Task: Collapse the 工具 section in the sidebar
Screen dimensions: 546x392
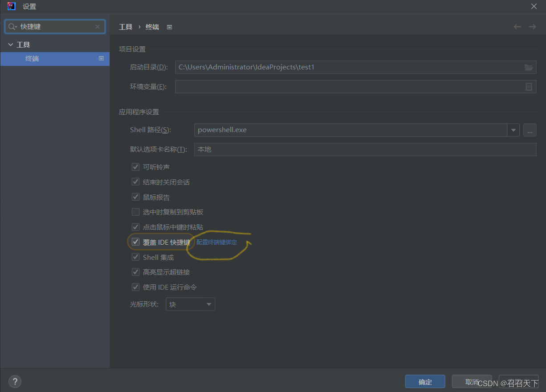Action: (x=11, y=44)
